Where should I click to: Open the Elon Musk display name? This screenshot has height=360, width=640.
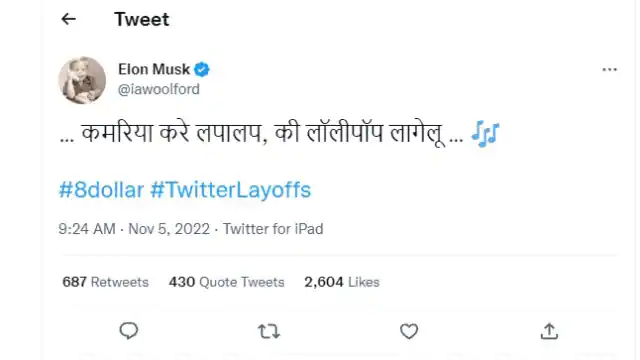(154, 69)
